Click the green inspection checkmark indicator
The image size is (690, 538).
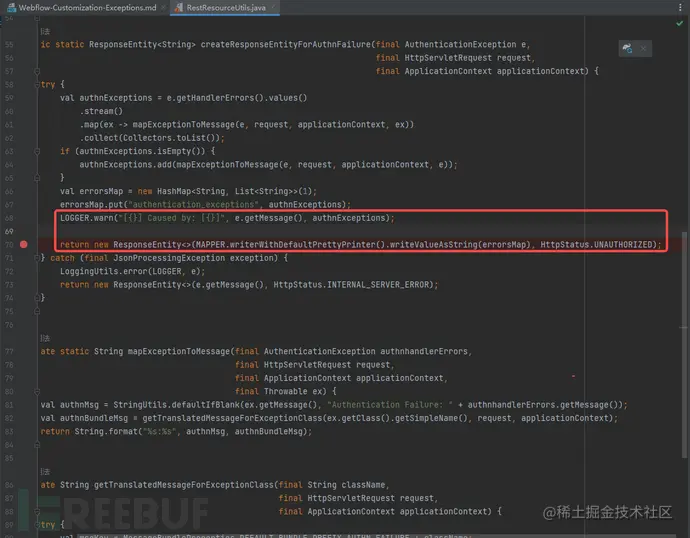click(x=679, y=23)
